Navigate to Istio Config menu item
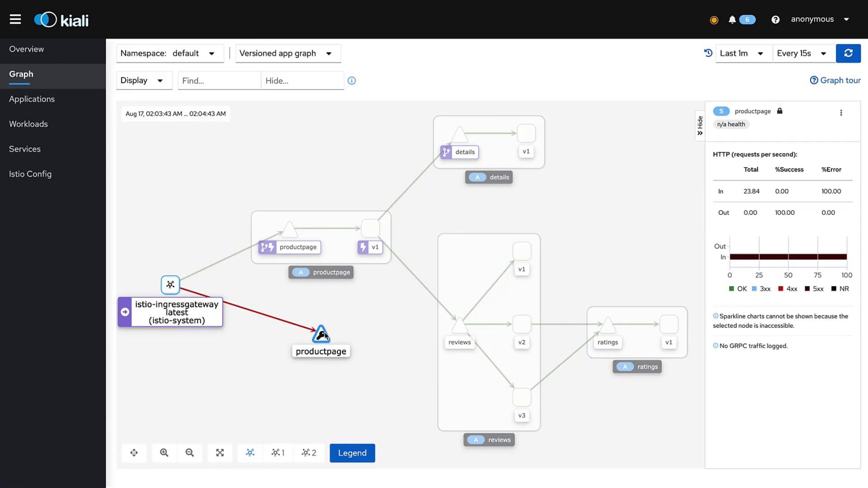The width and height of the screenshot is (868, 488). [x=30, y=174]
